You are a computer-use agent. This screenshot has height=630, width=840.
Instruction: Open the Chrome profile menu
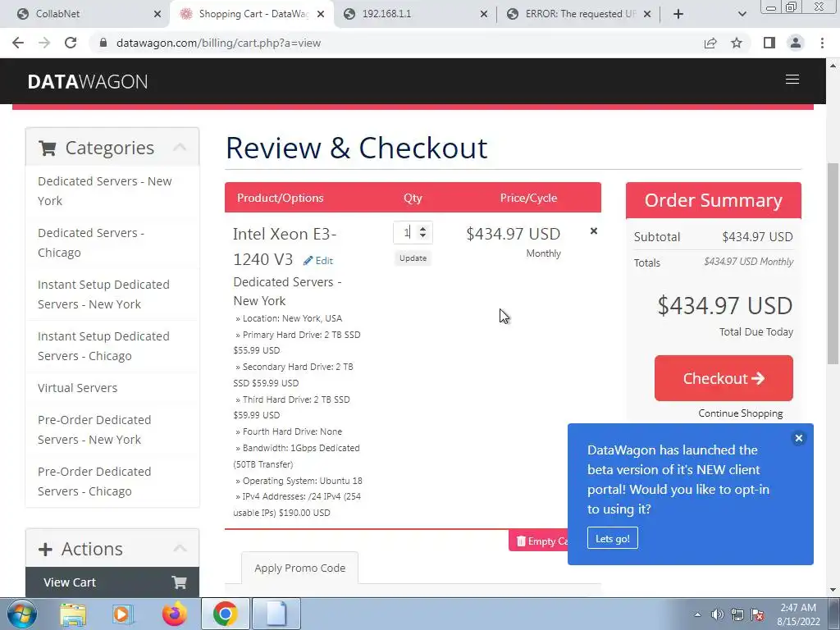point(796,43)
